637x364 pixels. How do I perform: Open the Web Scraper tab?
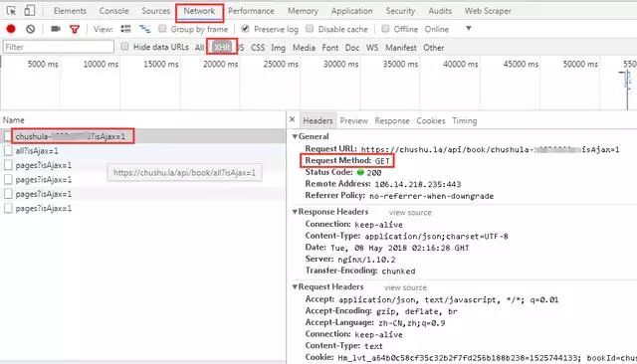tap(488, 11)
